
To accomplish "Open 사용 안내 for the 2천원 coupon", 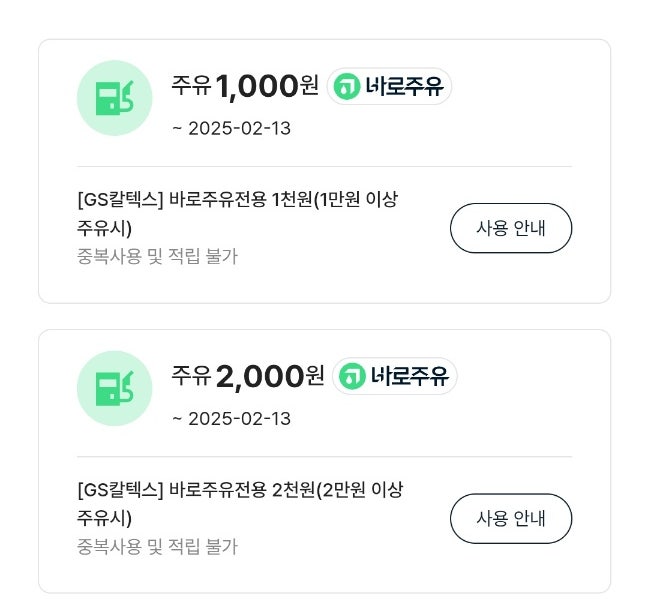I will 510,518.
